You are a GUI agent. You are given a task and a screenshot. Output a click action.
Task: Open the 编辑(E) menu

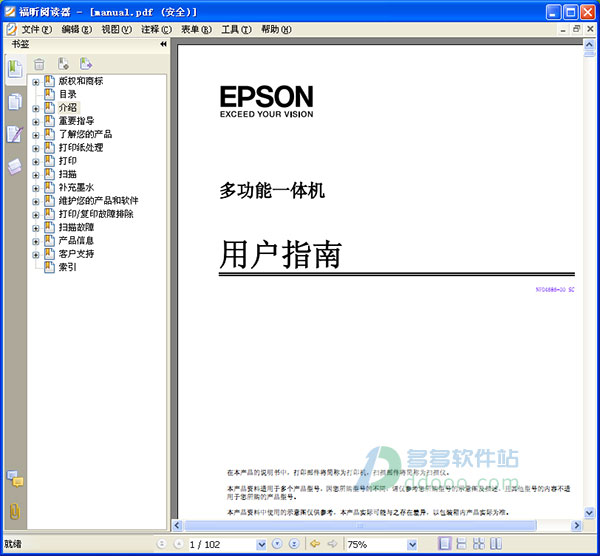[77, 29]
